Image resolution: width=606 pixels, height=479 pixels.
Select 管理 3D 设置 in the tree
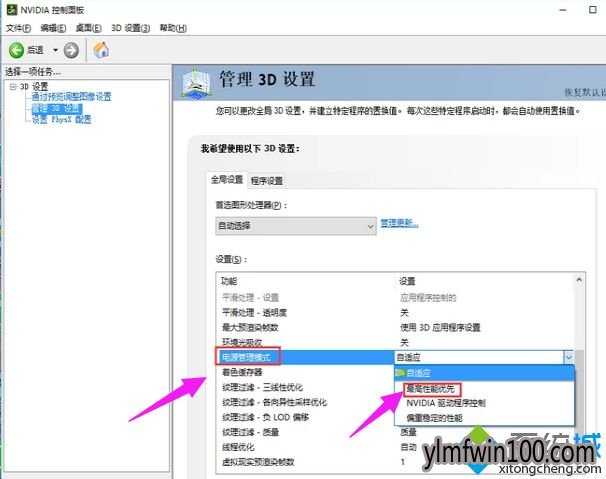[x=57, y=108]
